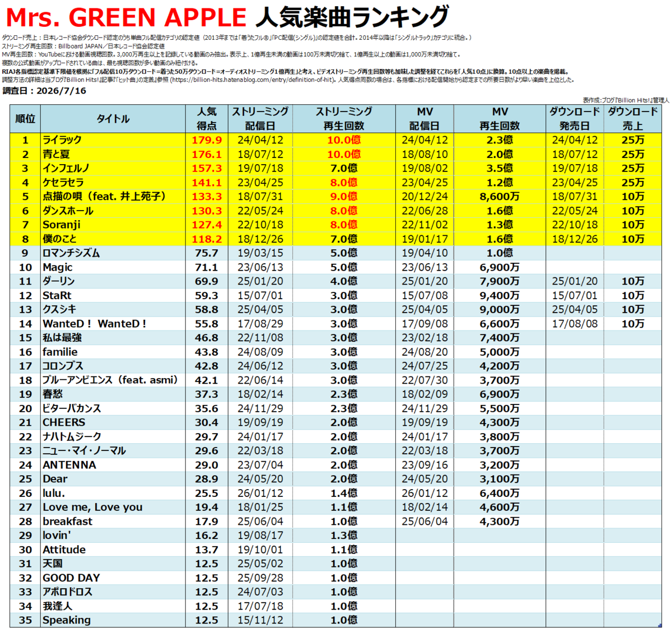This screenshot has width=672, height=628.
Task: Click the 8,600万 MV view count
Action: 500,197
